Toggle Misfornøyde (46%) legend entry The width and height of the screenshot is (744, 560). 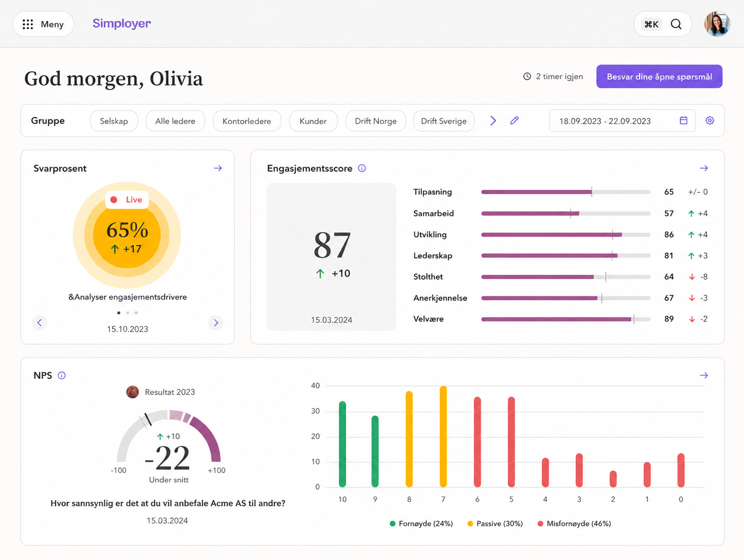pyautogui.click(x=574, y=523)
